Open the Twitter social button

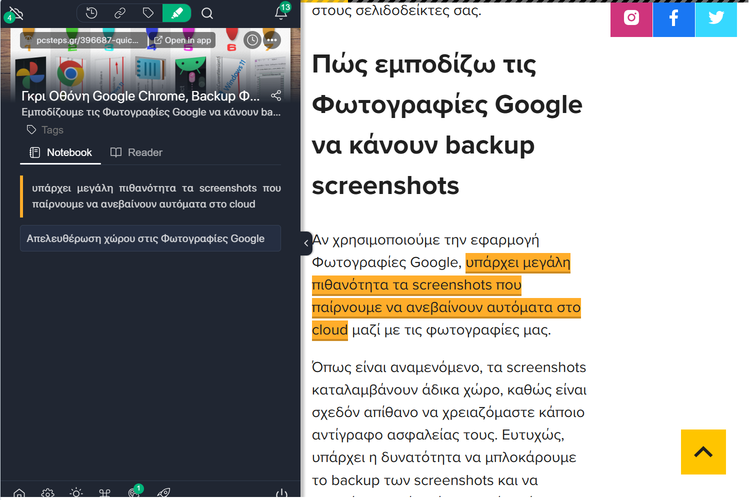716,19
